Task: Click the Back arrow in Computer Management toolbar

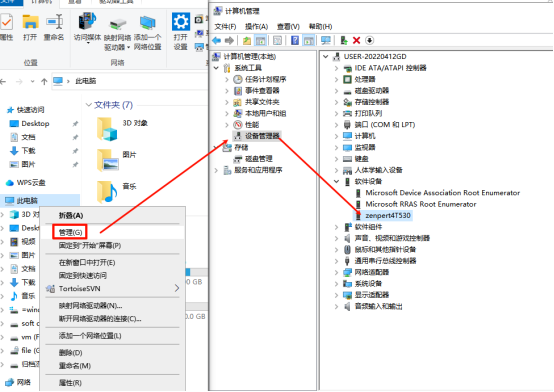Action: (217, 40)
